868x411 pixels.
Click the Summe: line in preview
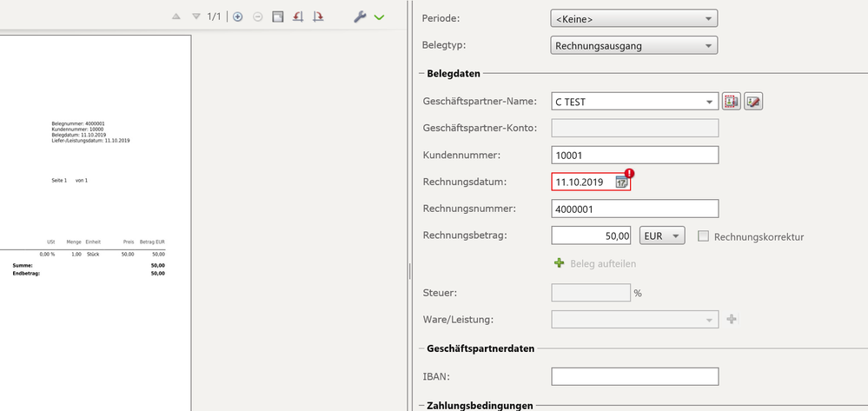tap(89, 265)
